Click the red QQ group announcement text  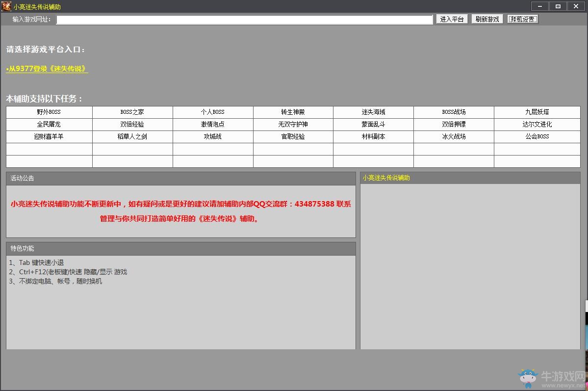pyautogui.click(x=181, y=211)
